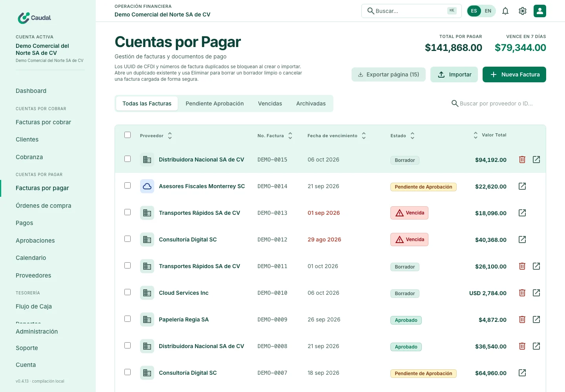Open Calendario in sidebar
The height and width of the screenshot is (392, 565).
pos(31,258)
